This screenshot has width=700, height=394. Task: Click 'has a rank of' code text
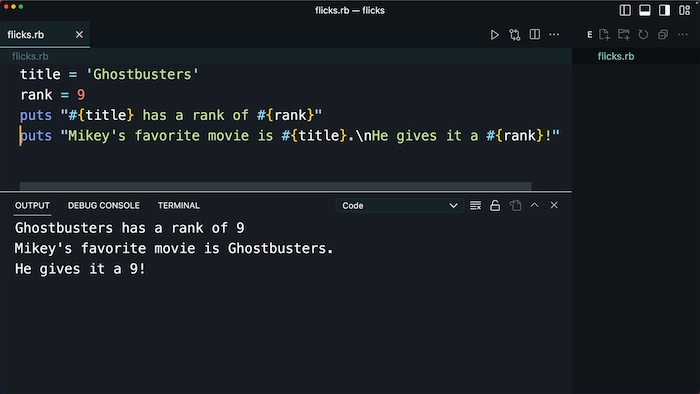(x=196, y=115)
